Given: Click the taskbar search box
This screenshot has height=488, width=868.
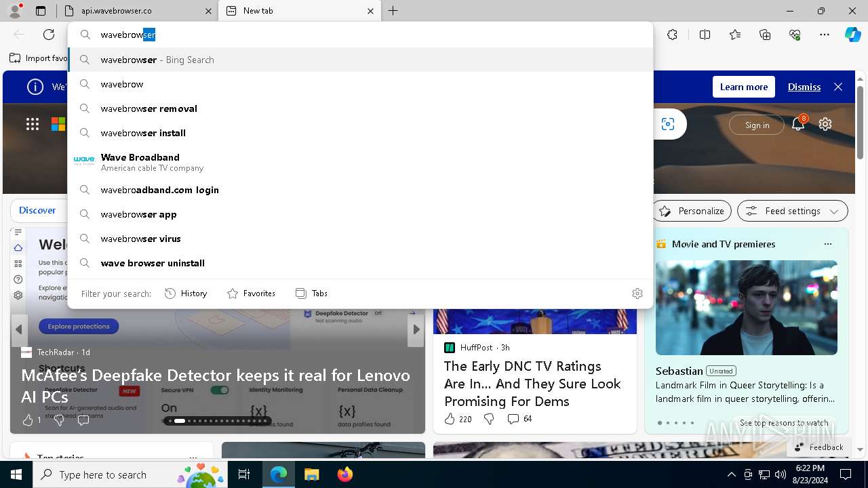Looking at the screenshot, I should point(130,474).
